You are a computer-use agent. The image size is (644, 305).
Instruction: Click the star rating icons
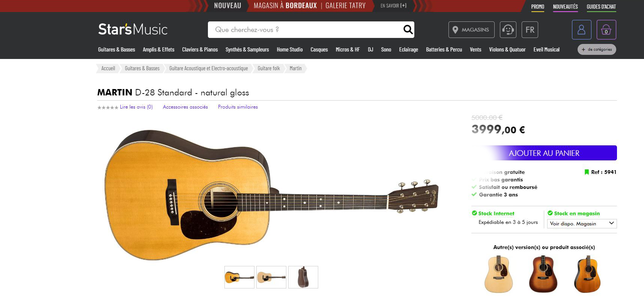(x=108, y=107)
